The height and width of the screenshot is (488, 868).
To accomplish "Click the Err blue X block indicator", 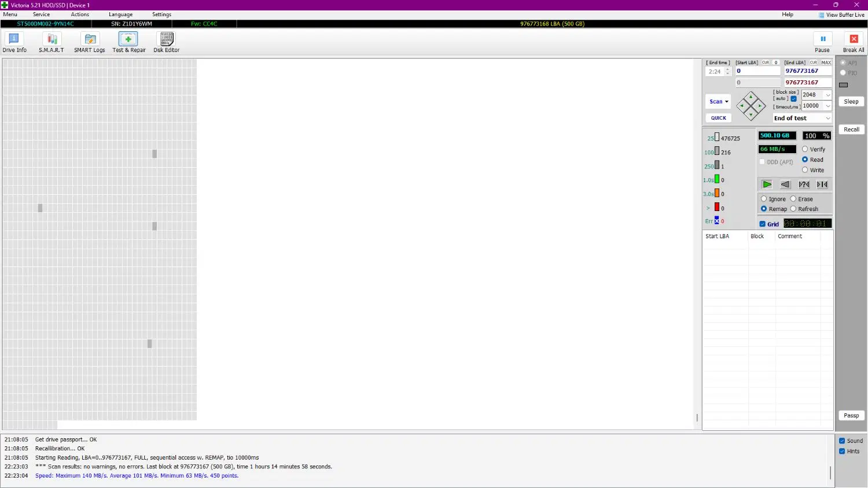I will (x=716, y=221).
